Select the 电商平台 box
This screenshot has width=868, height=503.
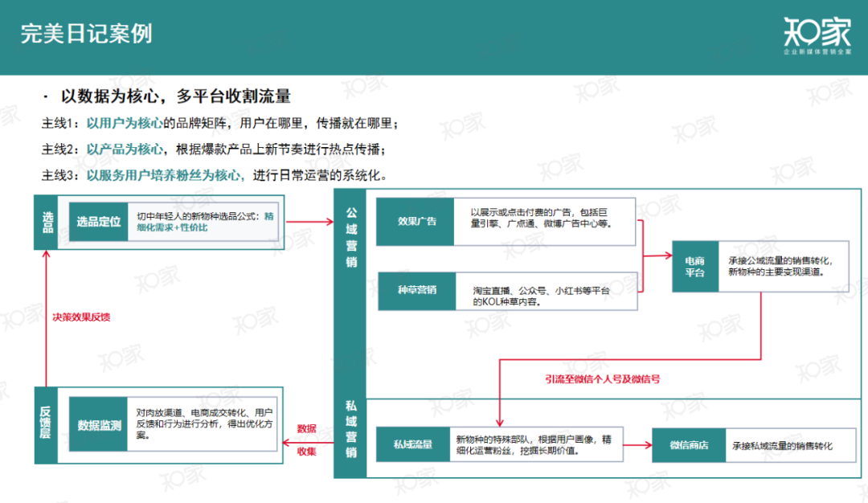pos(695,266)
